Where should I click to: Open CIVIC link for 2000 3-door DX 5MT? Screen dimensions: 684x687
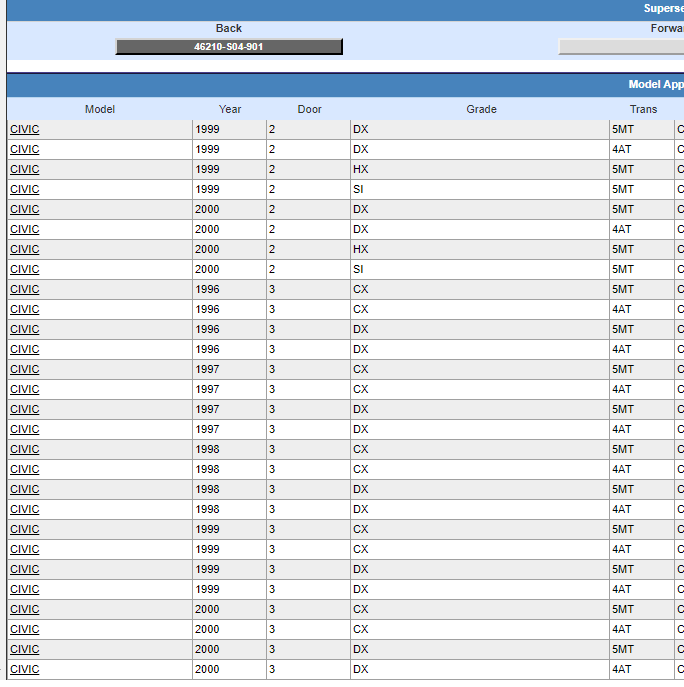pos(25,649)
